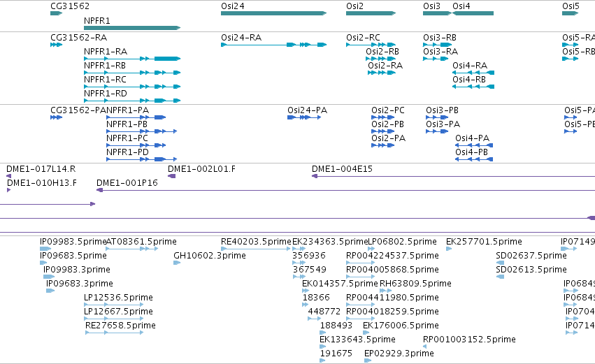Click EST IP09983.3prime
The height and width of the screenshot is (364, 595).
point(77,270)
